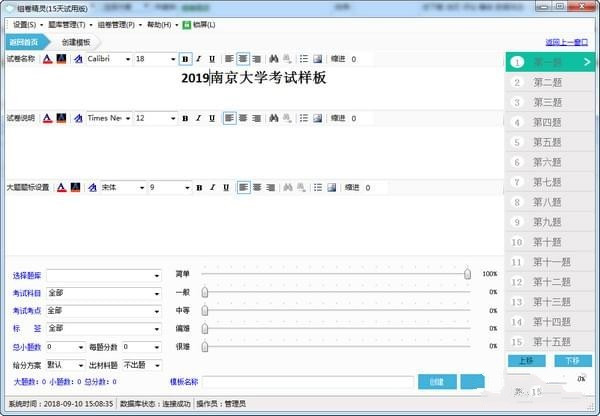Toggle underline in the 试卷说明 toolbar
This screenshot has width=600, height=416.
[212, 118]
